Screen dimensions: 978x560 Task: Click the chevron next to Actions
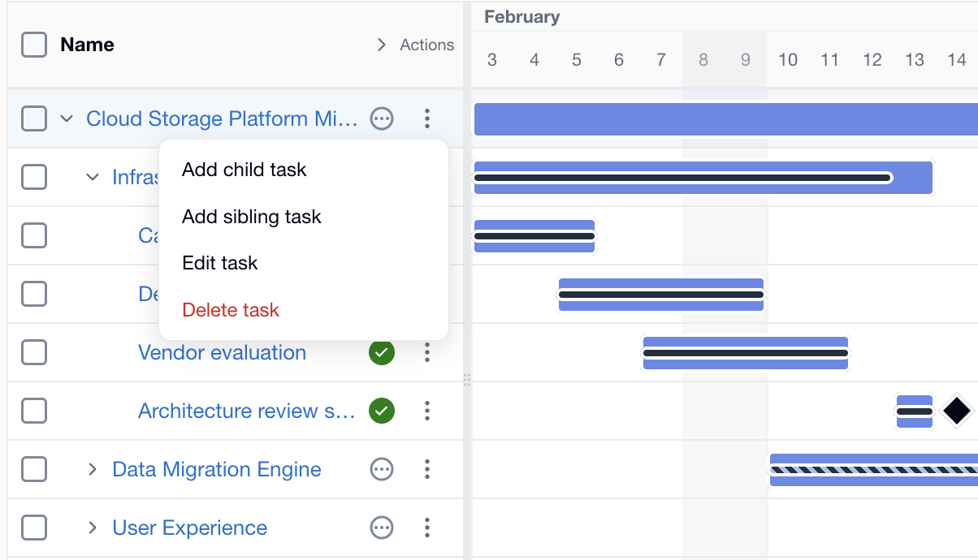(x=381, y=45)
